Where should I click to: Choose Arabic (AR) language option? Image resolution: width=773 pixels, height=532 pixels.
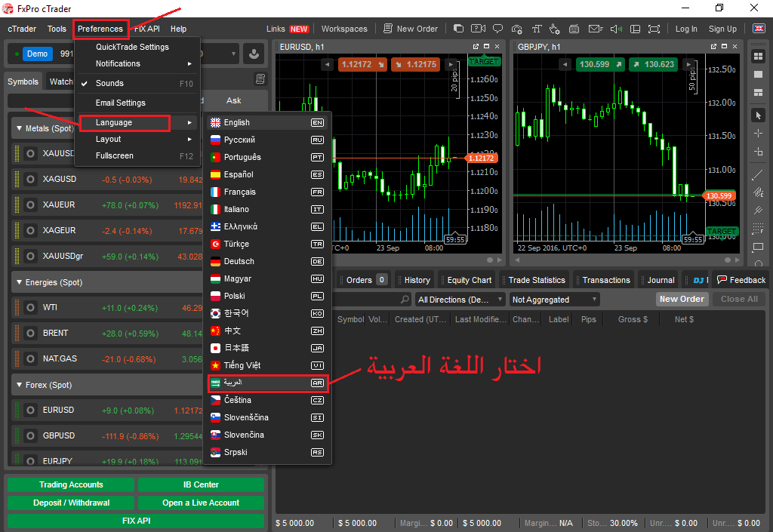click(267, 383)
